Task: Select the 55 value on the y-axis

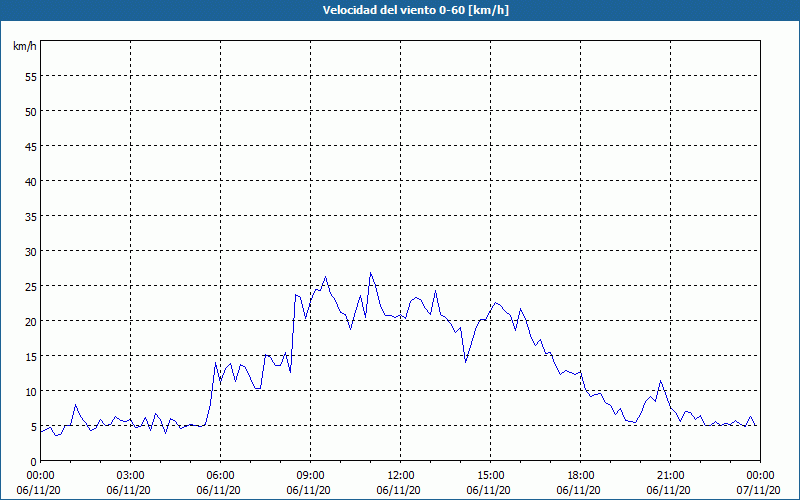Action: (x=31, y=77)
